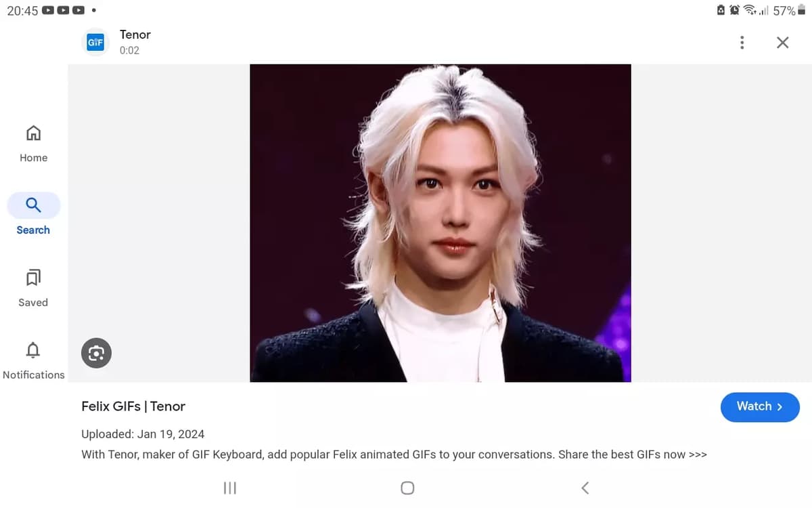Open the Home tab in sidebar
This screenshot has width=812, height=508.
(33, 144)
